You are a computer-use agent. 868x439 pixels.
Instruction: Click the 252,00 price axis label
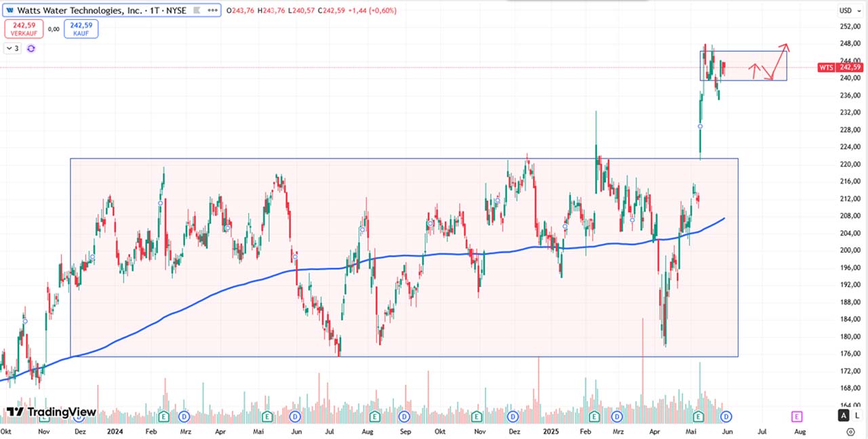pos(850,26)
